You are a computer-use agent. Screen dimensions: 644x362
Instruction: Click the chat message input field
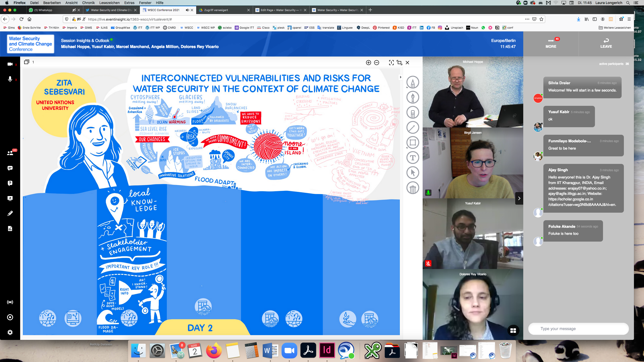tap(578, 329)
